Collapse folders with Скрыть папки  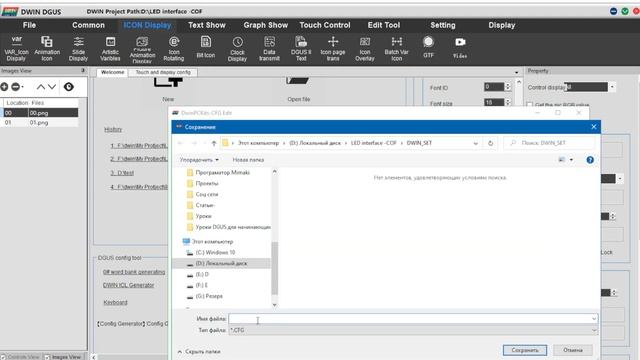(x=199, y=351)
